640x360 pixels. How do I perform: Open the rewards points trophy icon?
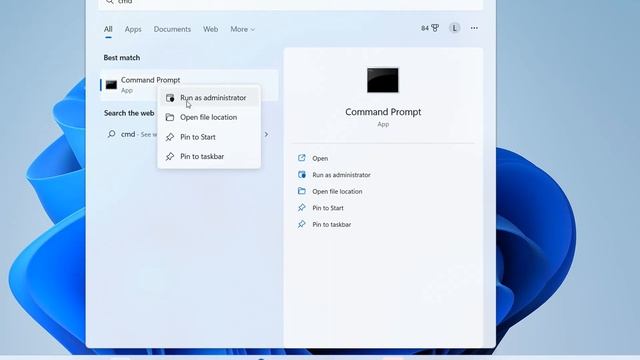pos(435,28)
